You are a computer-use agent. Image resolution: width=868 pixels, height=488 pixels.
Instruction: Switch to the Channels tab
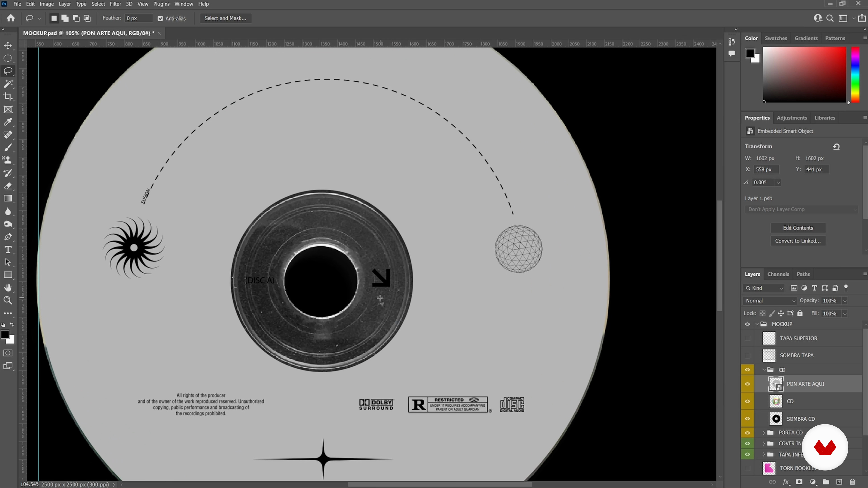[x=778, y=274]
